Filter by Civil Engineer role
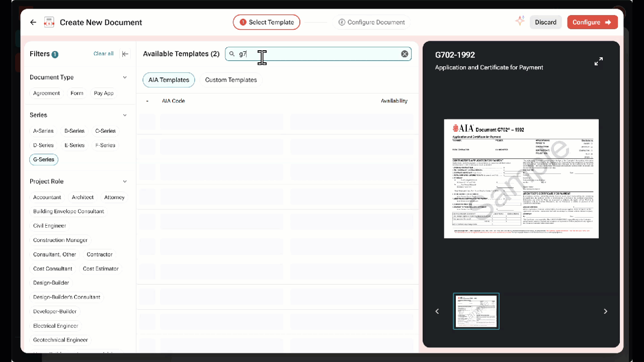The height and width of the screenshot is (362, 644). click(49, 226)
